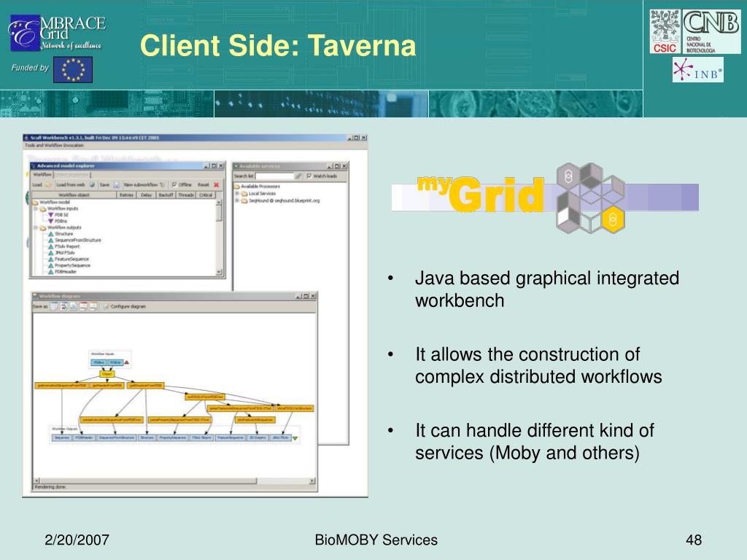Click the workflow diagram horizontal scrollbar right arrow

tap(312, 481)
